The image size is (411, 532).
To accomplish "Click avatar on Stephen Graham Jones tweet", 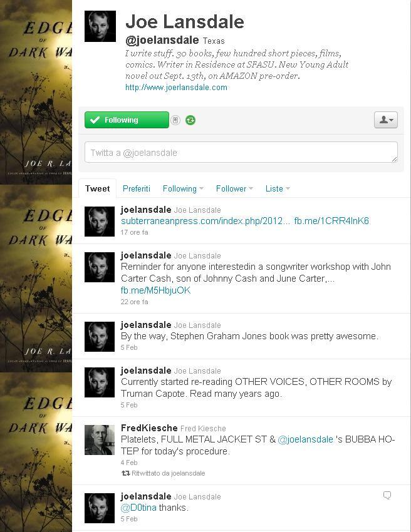I will coord(100,337).
